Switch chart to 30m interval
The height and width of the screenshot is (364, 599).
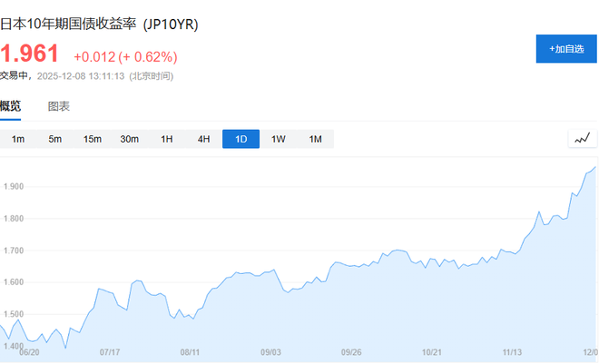[130, 139]
